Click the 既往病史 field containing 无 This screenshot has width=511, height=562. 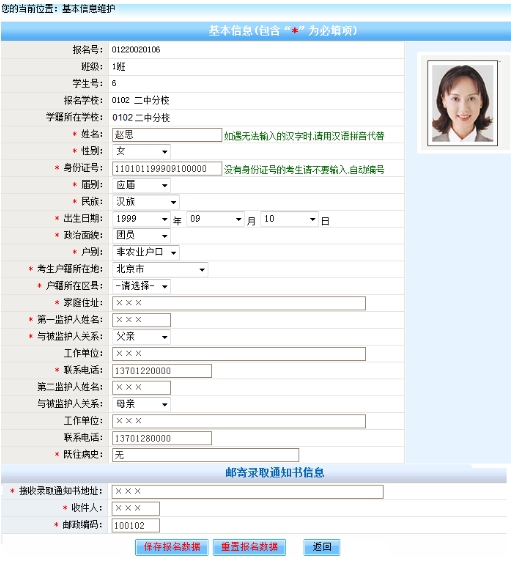coord(205,455)
